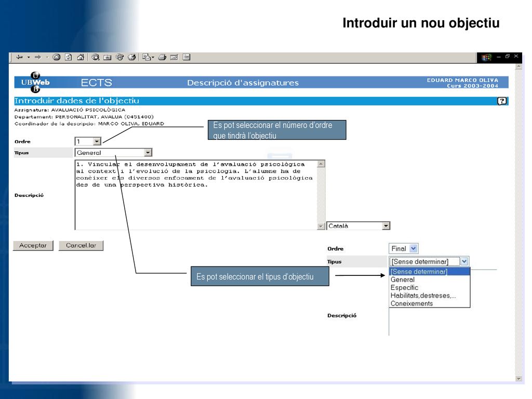Open the Ordre dropdown showing 1

click(x=88, y=141)
